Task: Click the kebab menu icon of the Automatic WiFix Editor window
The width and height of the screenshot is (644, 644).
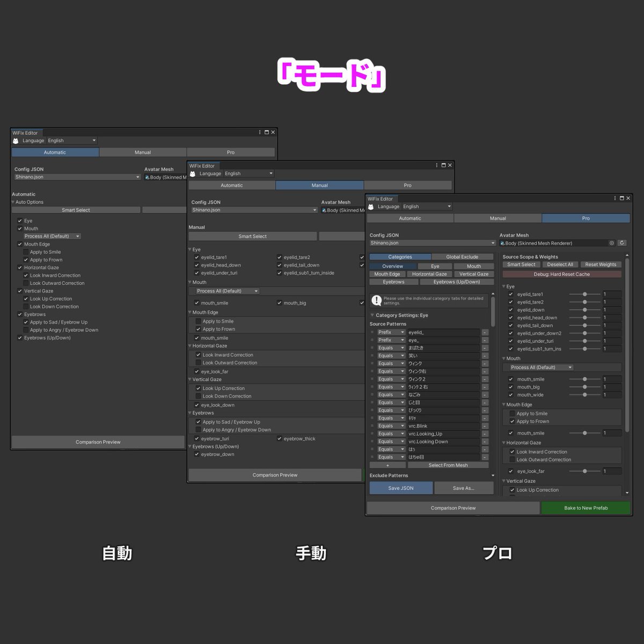Action: [x=260, y=132]
